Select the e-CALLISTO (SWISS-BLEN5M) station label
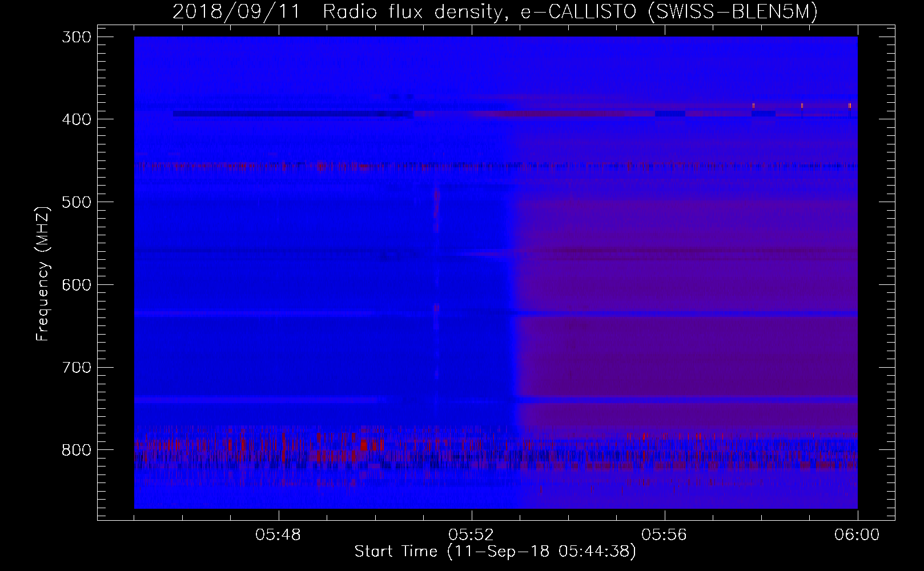 point(669,12)
